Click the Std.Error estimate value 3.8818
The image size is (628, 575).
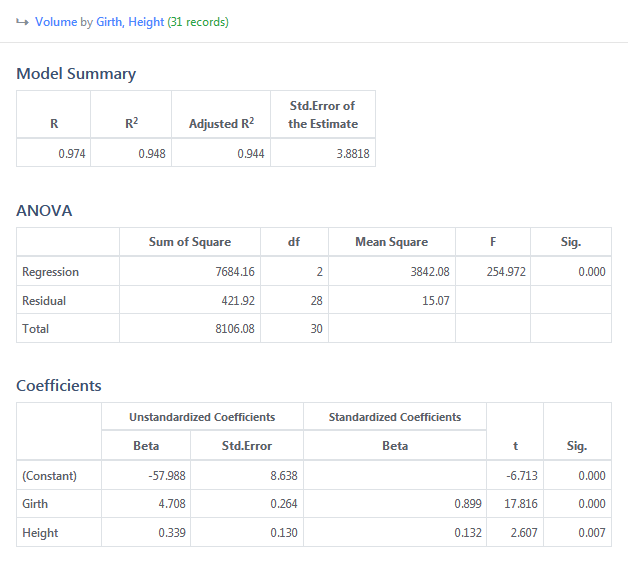(x=353, y=153)
